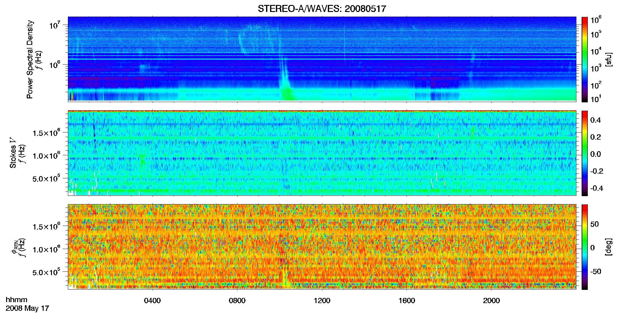Click the -50 value on degree colorbar
This screenshot has width=644, height=332.
click(596, 271)
